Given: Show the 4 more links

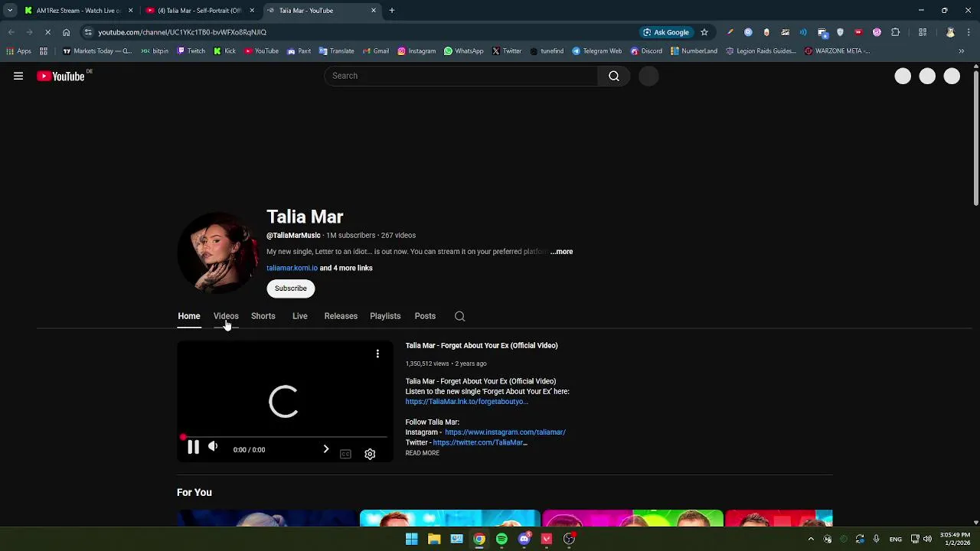Looking at the screenshot, I should click(346, 269).
